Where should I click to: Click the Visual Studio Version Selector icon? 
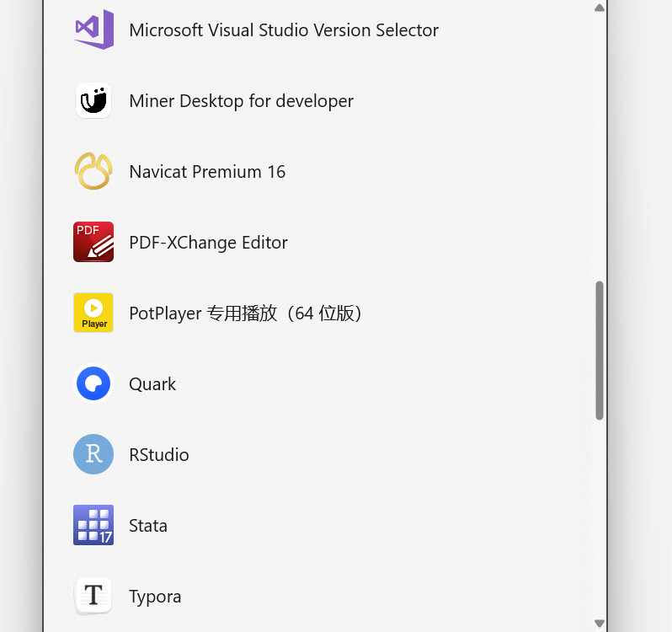[93, 29]
